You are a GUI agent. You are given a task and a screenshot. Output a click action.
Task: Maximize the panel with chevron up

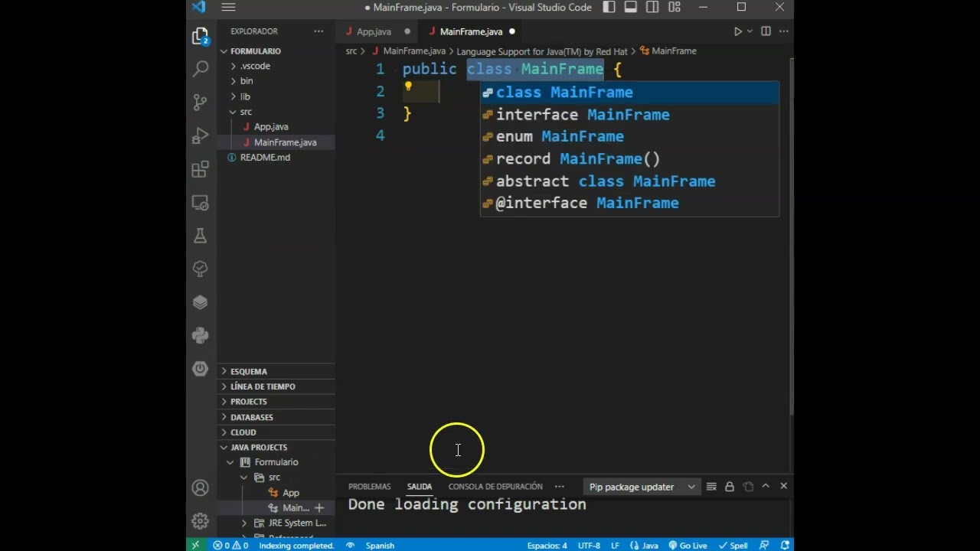click(766, 487)
